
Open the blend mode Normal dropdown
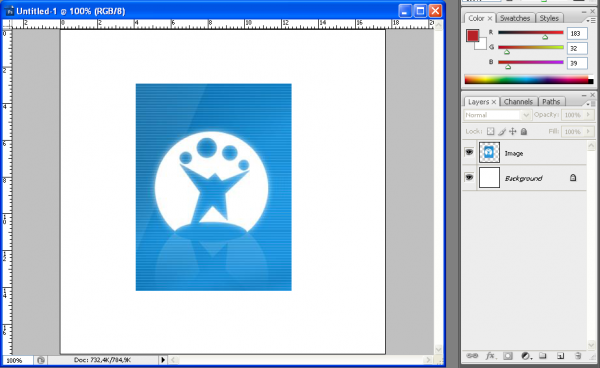pos(497,115)
